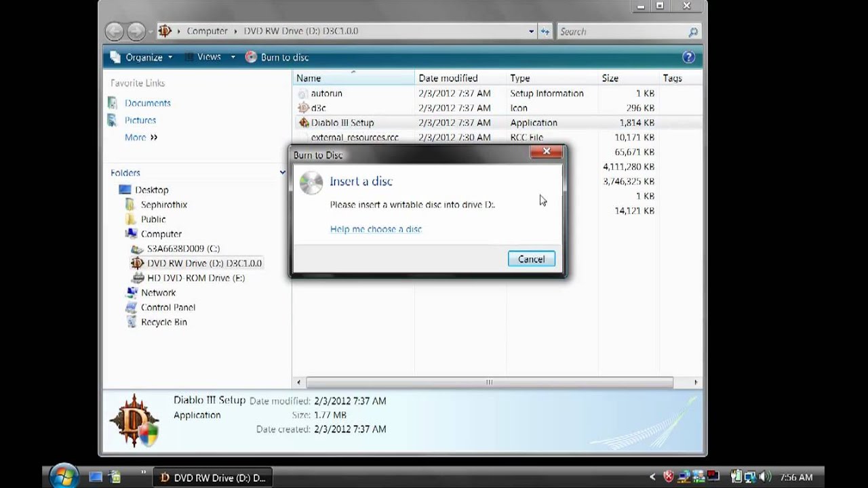Select Control Panel in folder tree
868x488 pixels.
[x=167, y=307]
